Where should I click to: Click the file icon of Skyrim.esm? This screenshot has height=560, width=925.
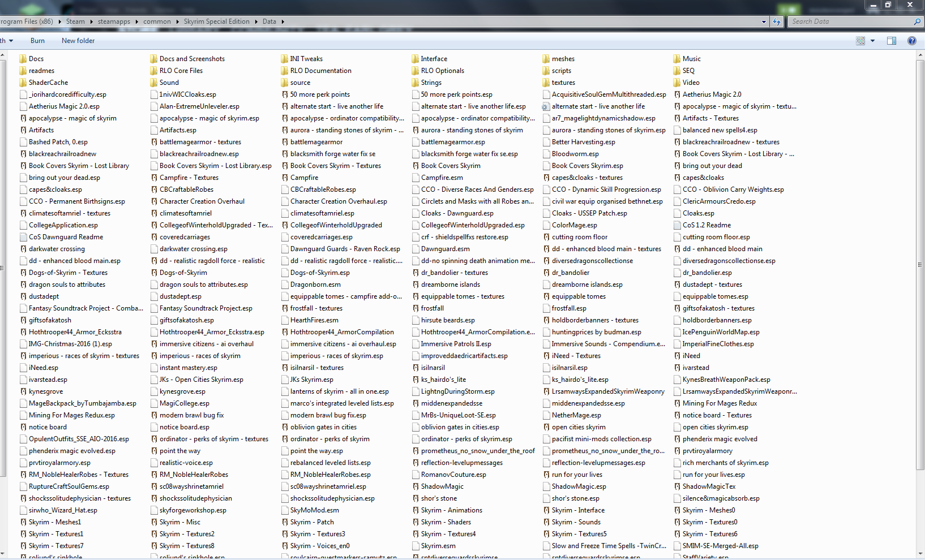coord(416,546)
